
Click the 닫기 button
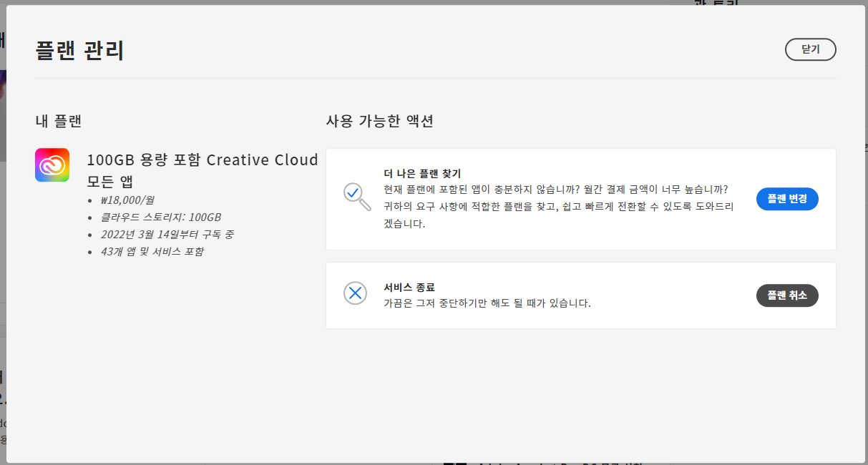click(810, 49)
